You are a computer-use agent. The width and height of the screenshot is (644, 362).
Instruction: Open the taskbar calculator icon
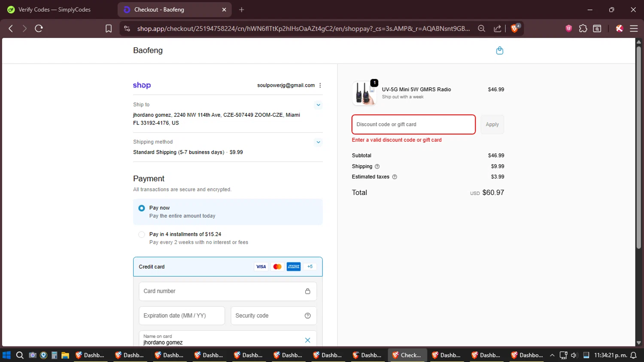[x=55, y=355]
